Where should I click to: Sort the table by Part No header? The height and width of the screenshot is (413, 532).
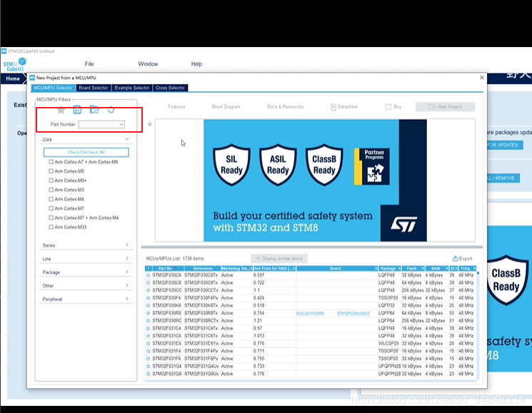(x=168, y=268)
